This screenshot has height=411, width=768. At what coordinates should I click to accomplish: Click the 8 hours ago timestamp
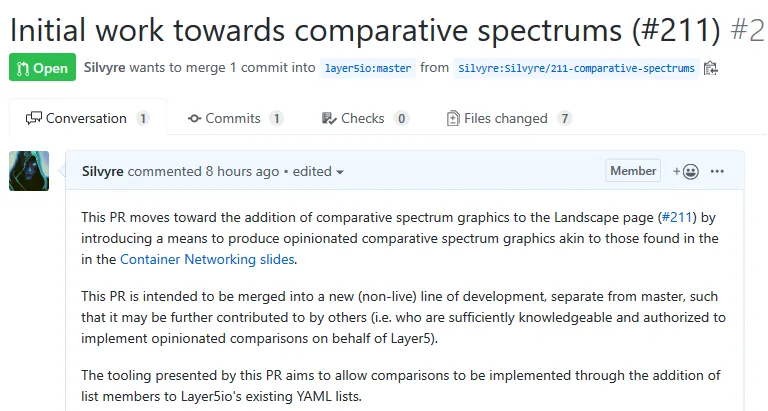242,171
